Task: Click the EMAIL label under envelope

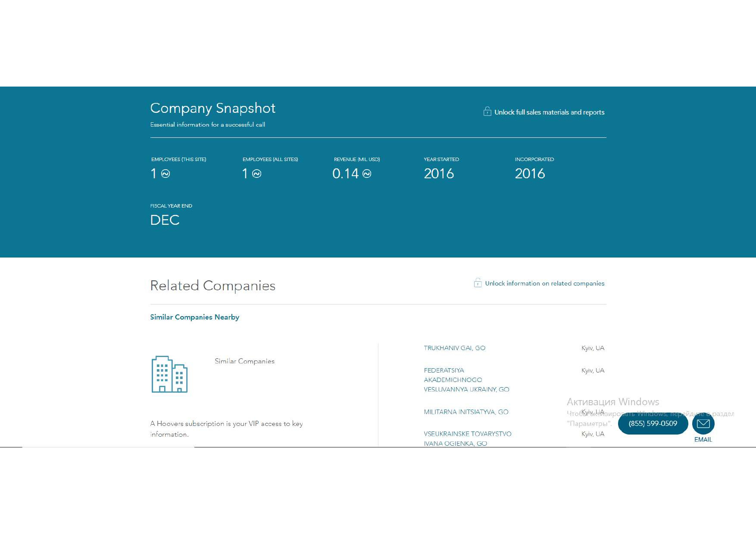Action: coord(703,440)
